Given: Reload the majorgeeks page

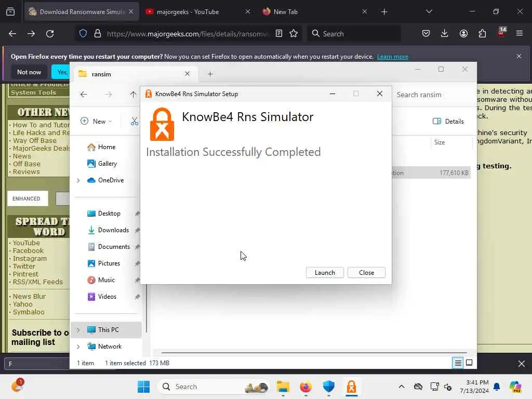Looking at the screenshot, I should coord(50,34).
